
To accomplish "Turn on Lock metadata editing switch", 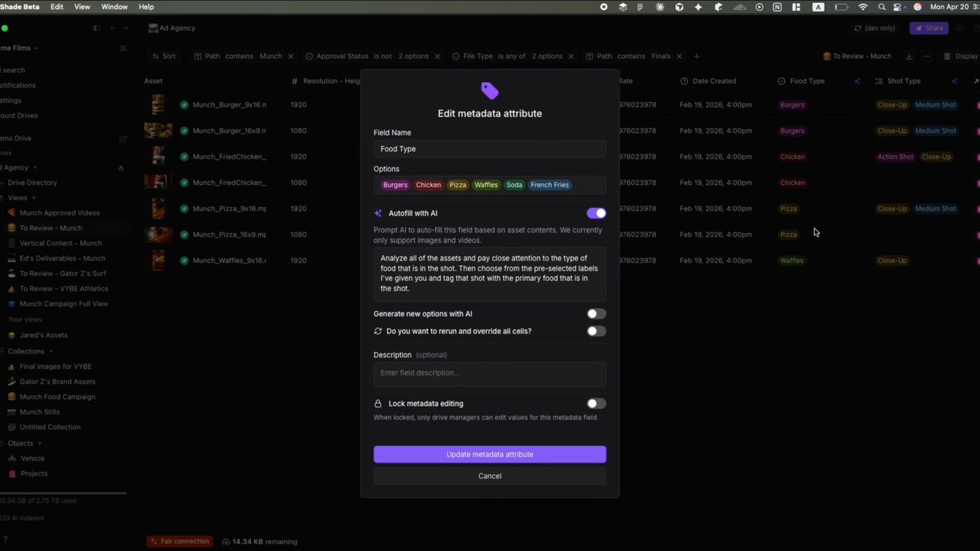I will point(596,404).
